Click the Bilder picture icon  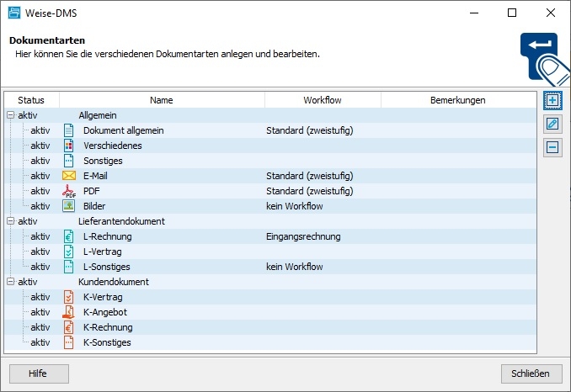pos(69,206)
